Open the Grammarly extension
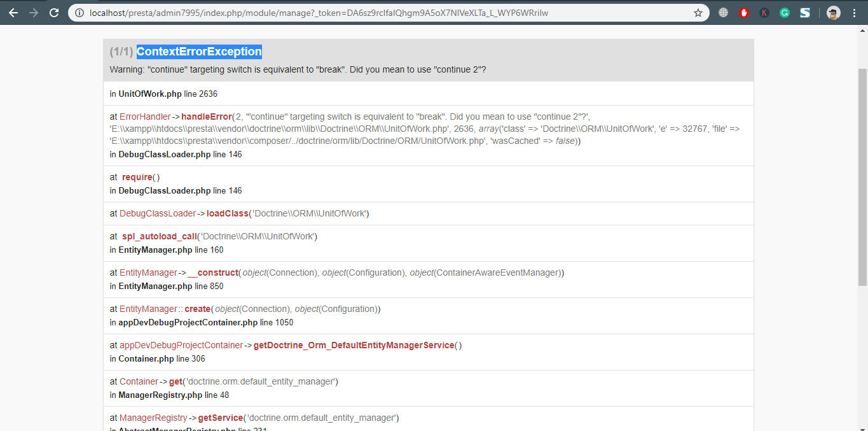868x431 pixels. click(x=784, y=12)
